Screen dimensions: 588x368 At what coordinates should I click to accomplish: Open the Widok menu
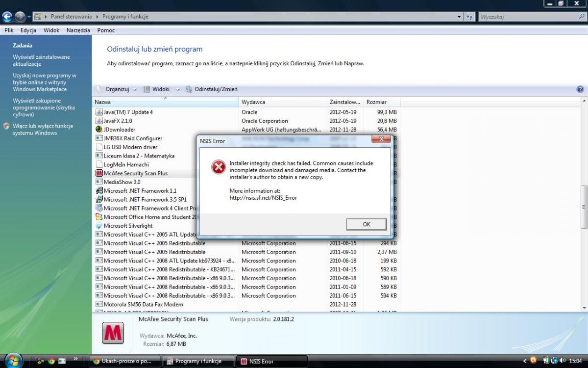[x=51, y=30]
